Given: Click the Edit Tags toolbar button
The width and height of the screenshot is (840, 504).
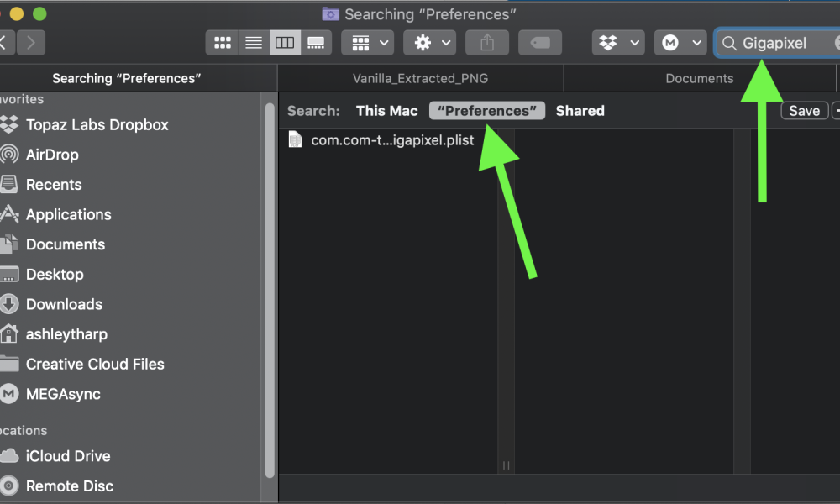Looking at the screenshot, I should (540, 43).
